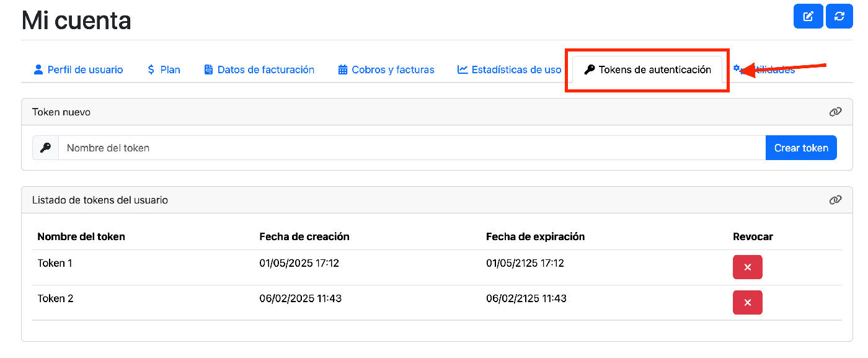Go to the Datos de facturación tab
Image resolution: width=868 pixels, height=358 pixels.
[x=265, y=69]
